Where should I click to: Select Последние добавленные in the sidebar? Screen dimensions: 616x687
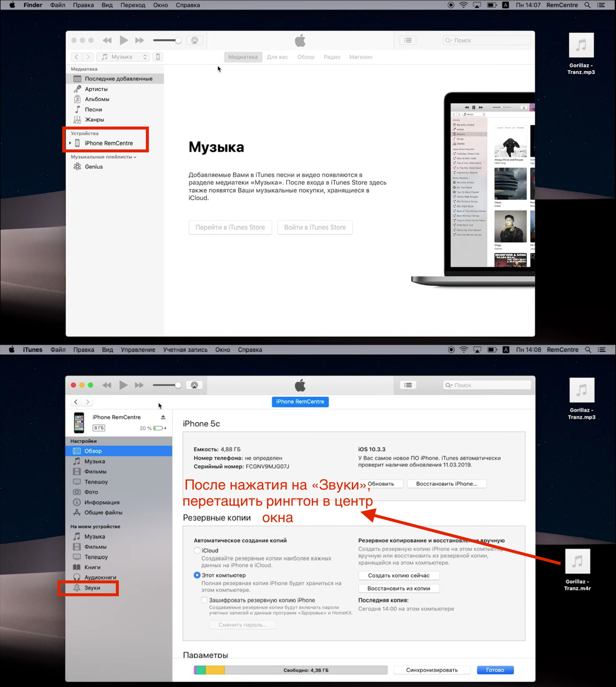tap(115, 79)
